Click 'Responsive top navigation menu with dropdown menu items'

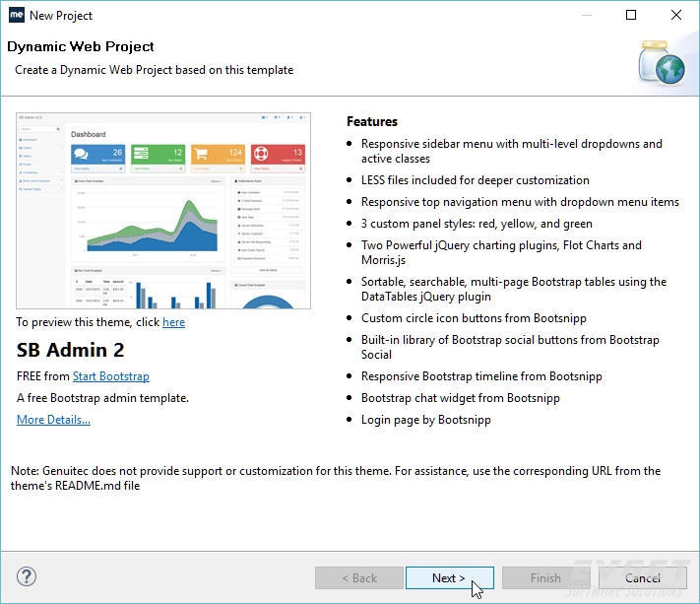520,202
